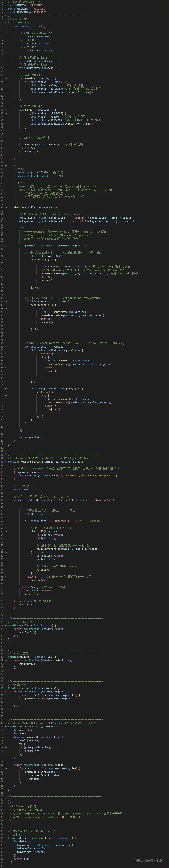Collapse the Promise.all function

pos(6,726)
